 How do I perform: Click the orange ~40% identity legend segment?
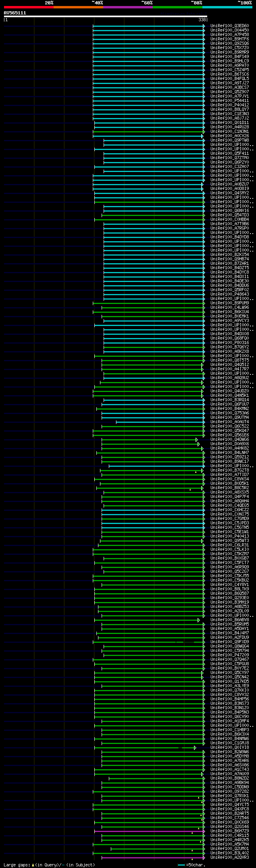pyautogui.click(x=78, y=7)
